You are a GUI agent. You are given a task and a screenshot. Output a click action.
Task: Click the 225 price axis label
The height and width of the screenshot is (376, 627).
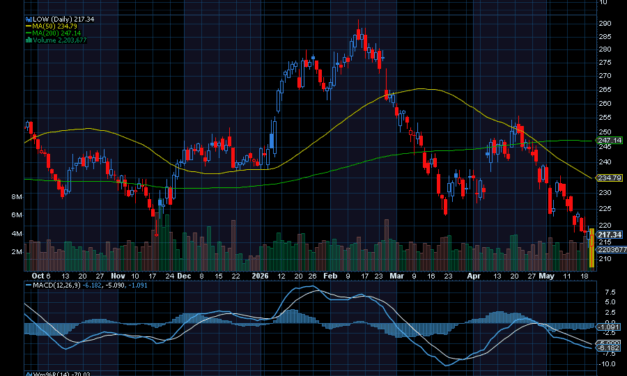pos(605,209)
